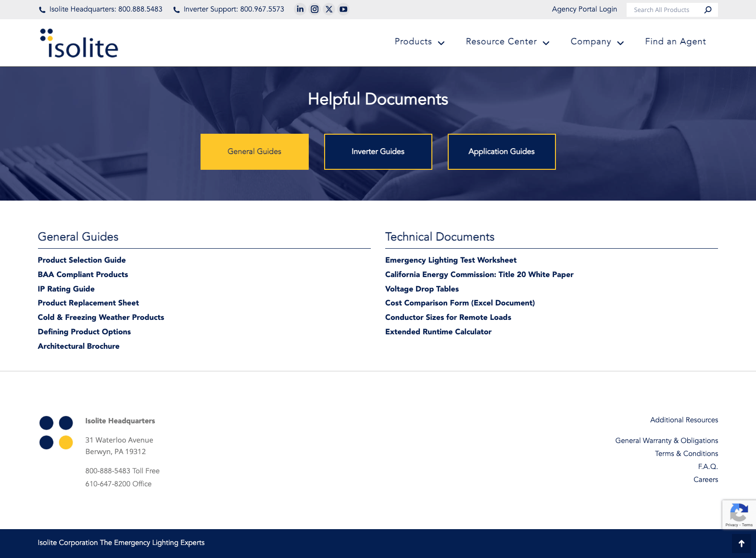Expand the Company menu
The height and width of the screenshot is (558, 756).
pos(597,42)
